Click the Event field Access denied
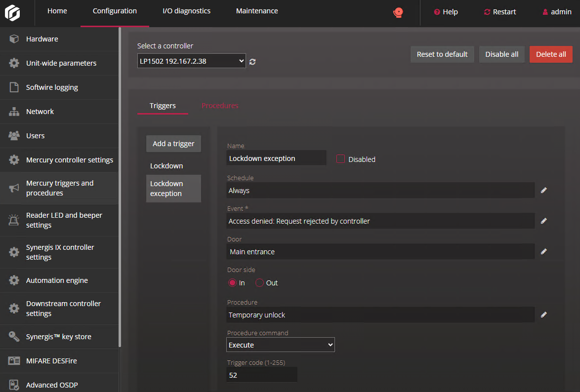 tap(380, 221)
